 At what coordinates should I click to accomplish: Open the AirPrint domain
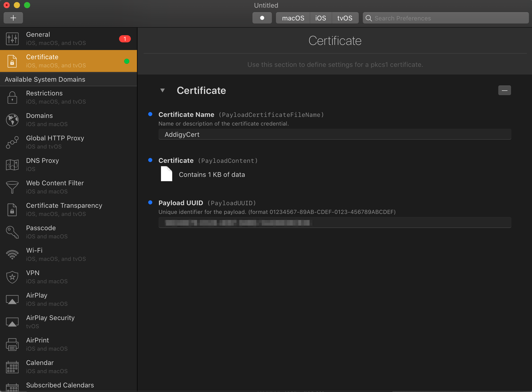click(x=68, y=345)
